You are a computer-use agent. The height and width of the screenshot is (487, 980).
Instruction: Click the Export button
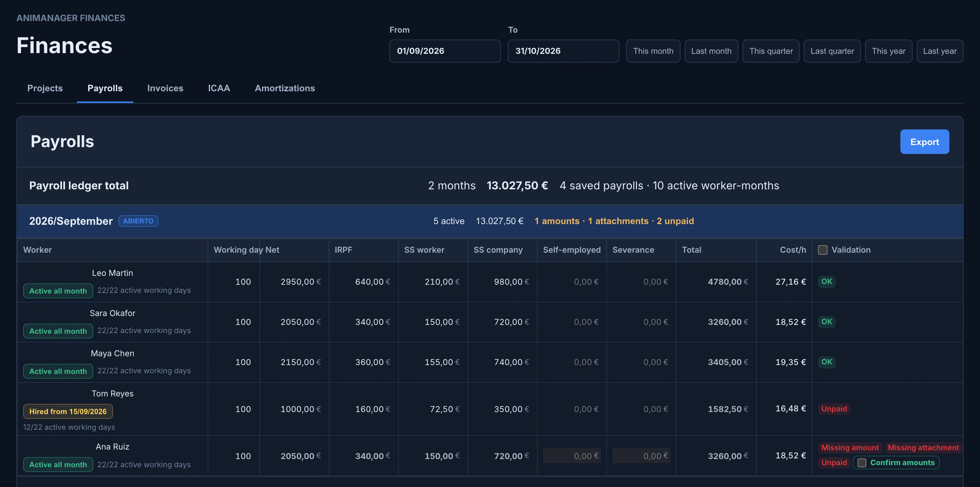pyautogui.click(x=924, y=142)
